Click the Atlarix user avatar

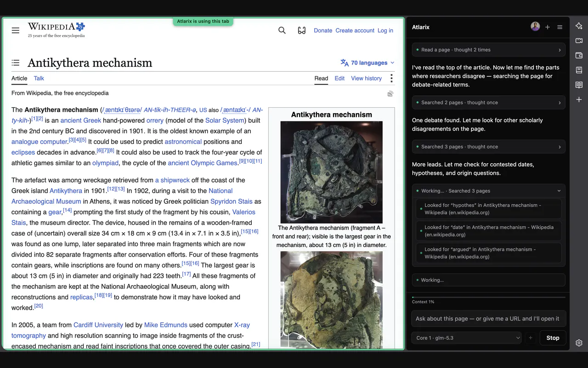535,27
